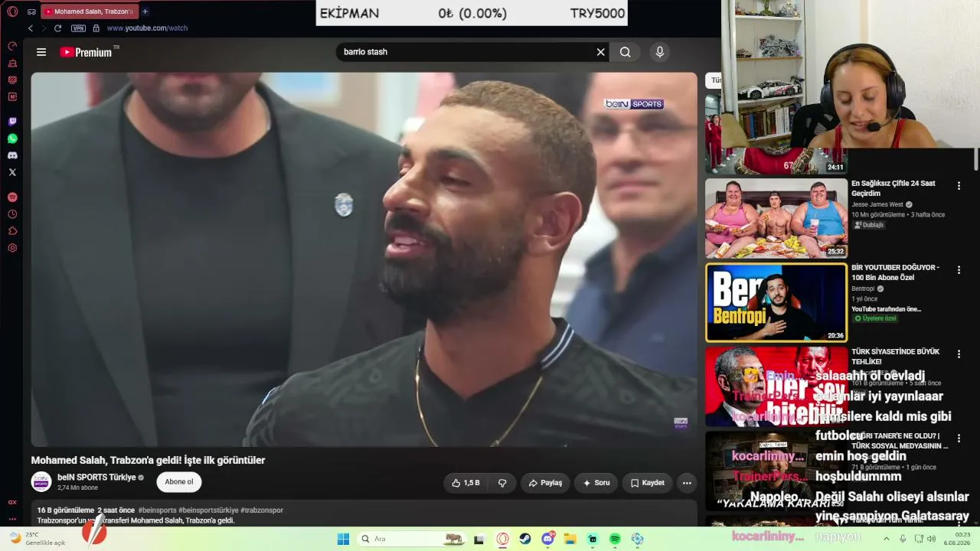Screen dimensions: 980x551
Task: Open 'En Sağlıksız Çiftle 24 Saat' video thumbnail
Action: (776, 218)
